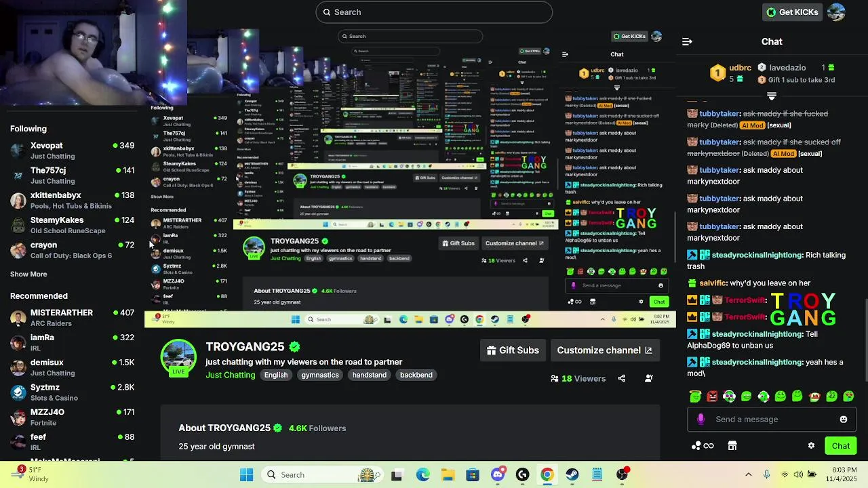Click salvific username in chat
Viewport: 868px width, 488px height.
point(713,283)
